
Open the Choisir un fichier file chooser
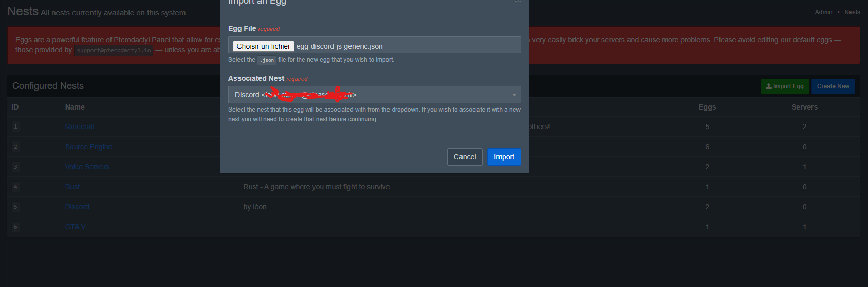tap(263, 46)
